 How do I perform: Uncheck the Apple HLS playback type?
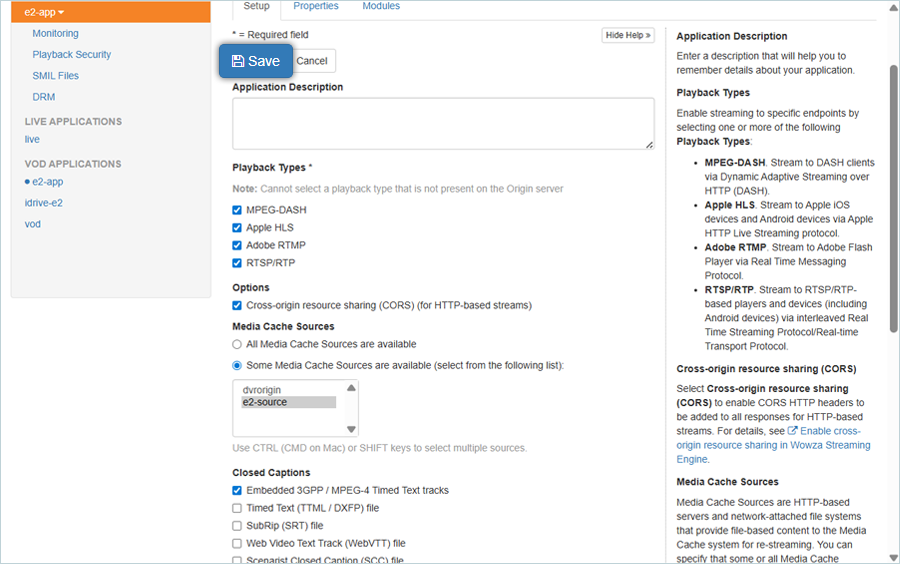pyautogui.click(x=237, y=228)
